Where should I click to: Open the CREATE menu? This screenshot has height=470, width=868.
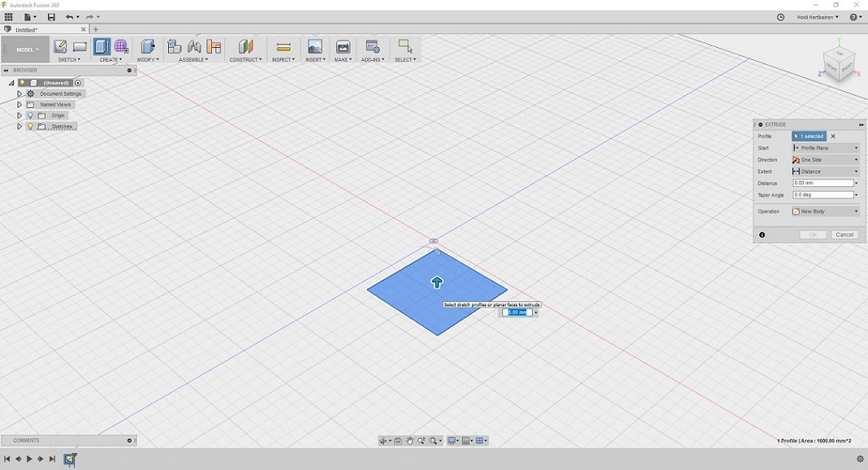pyautogui.click(x=110, y=60)
